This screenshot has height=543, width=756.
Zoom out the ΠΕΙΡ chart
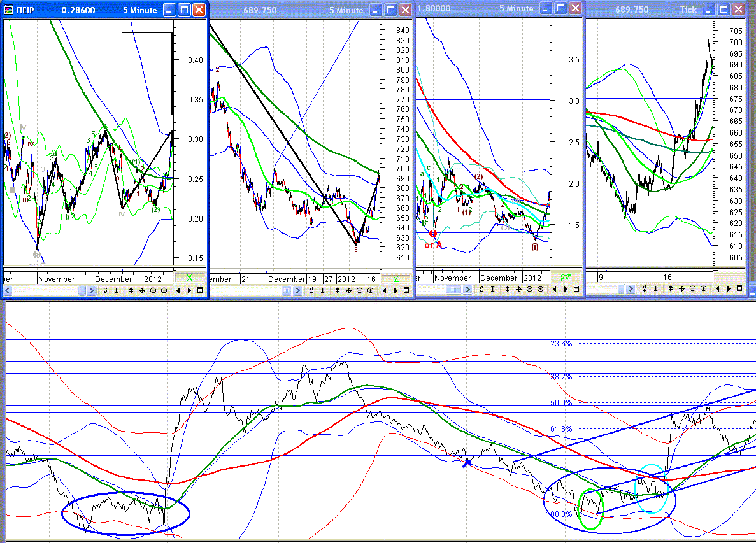pyautogui.click(x=153, y=290)
